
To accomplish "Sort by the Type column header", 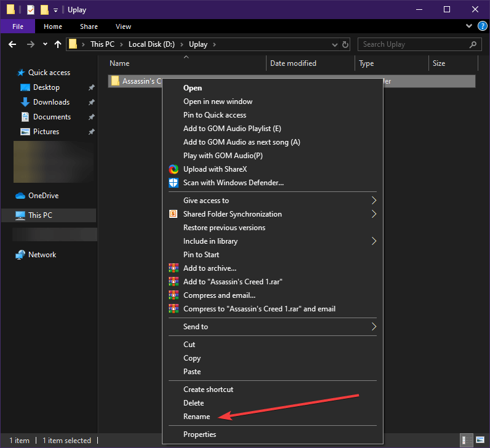I will coord(366,63).
